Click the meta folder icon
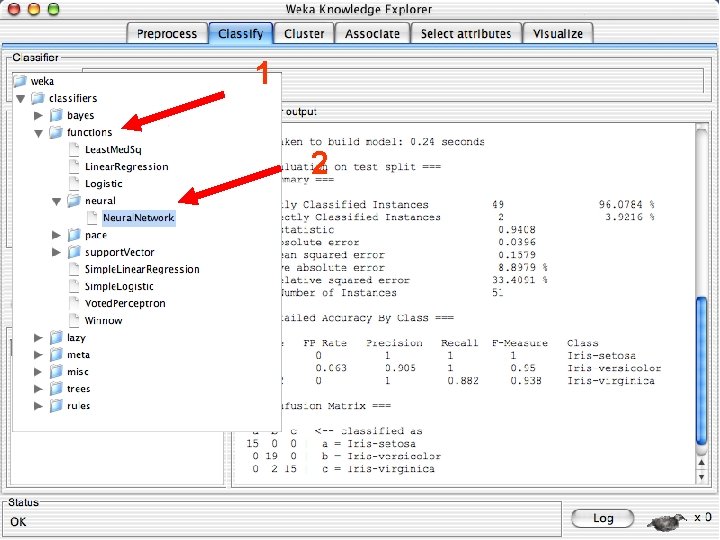Viewport: 720px width, 540px height. coord(56,354)
